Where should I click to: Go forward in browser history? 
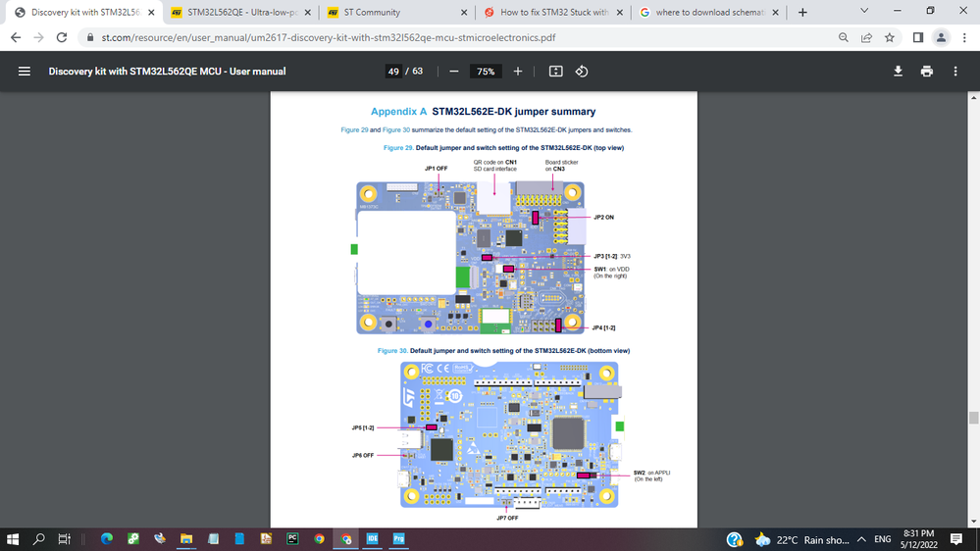click(x=39, y=37)
